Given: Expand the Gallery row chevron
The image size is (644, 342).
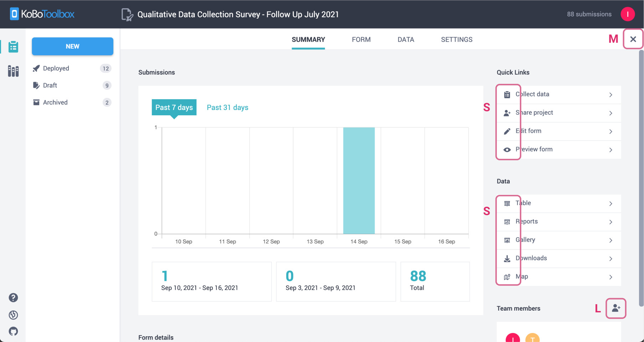Looking at the screenshot, I should coord(610,240).
